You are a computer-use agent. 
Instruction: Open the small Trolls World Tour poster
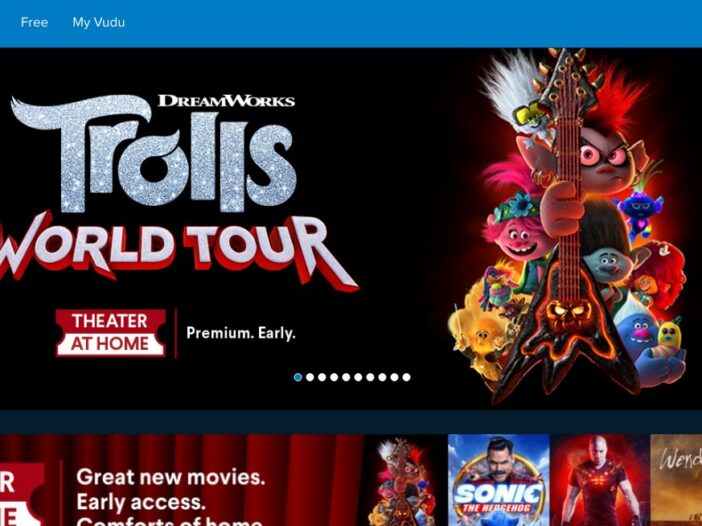pyautogui.click(x=405, y=480)
